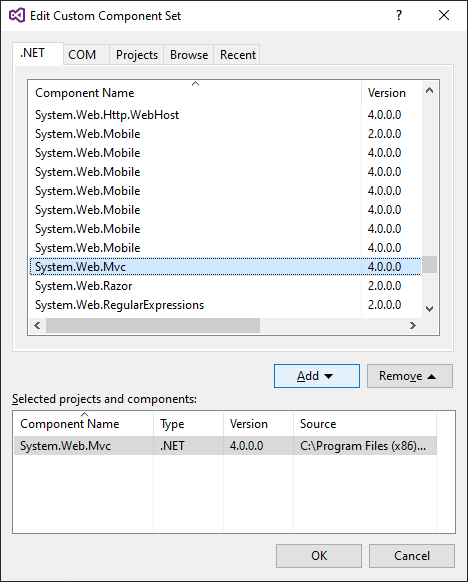Image resolution: width=468 pixels, height=582 pixels.
Task: Switch to the COM tab
Action: point(82,55)
